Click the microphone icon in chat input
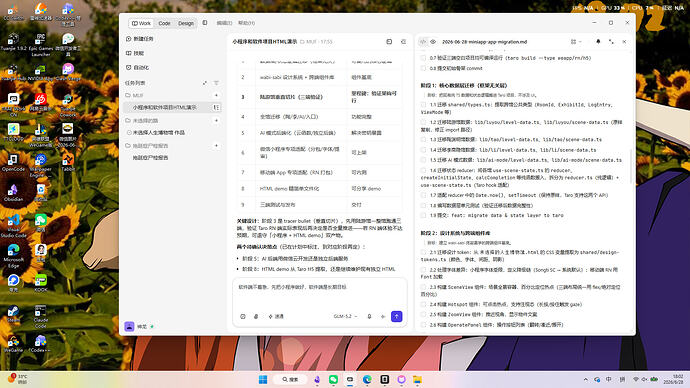The image size is (690, 388). click(369, 316)
